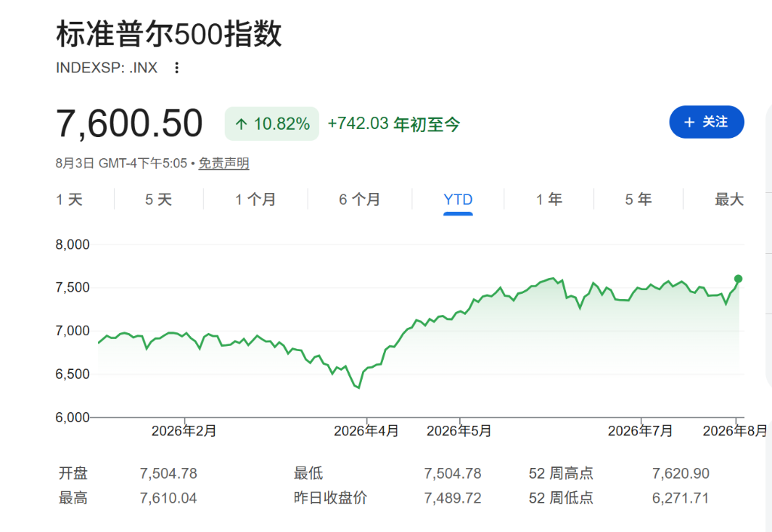This screenshot has height=532, width=772.
Task: Click the 最低 value 7,504.78
Action: [x=452, y=473]
